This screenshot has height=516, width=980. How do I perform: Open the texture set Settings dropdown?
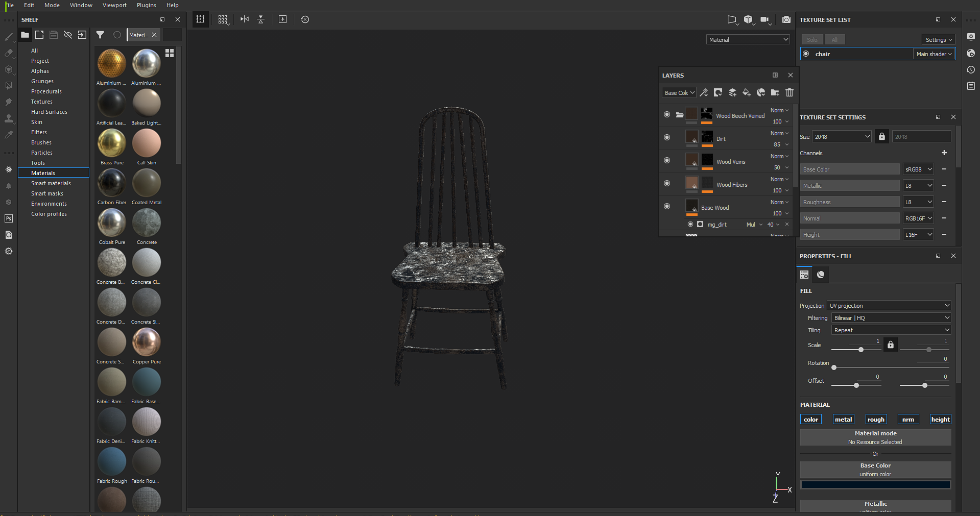(x=939, y=40)
